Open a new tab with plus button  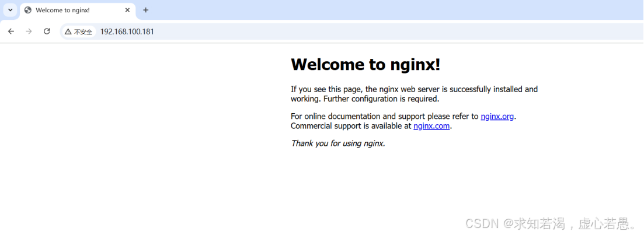[x=145, y=10]
